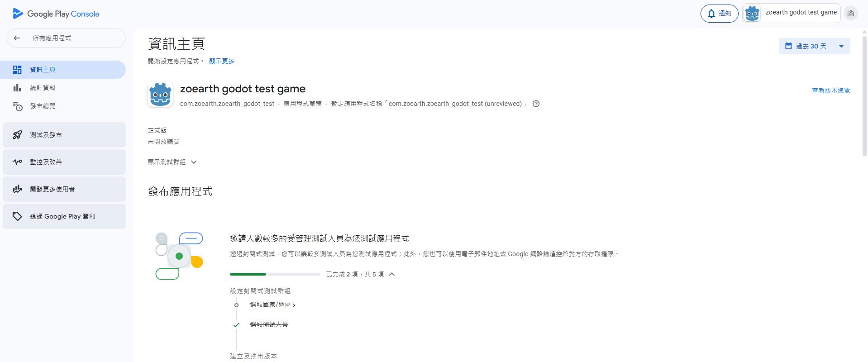Click the bell icon in 通知 button
This screenshot has width=868, height=362.
click(711, 14)
